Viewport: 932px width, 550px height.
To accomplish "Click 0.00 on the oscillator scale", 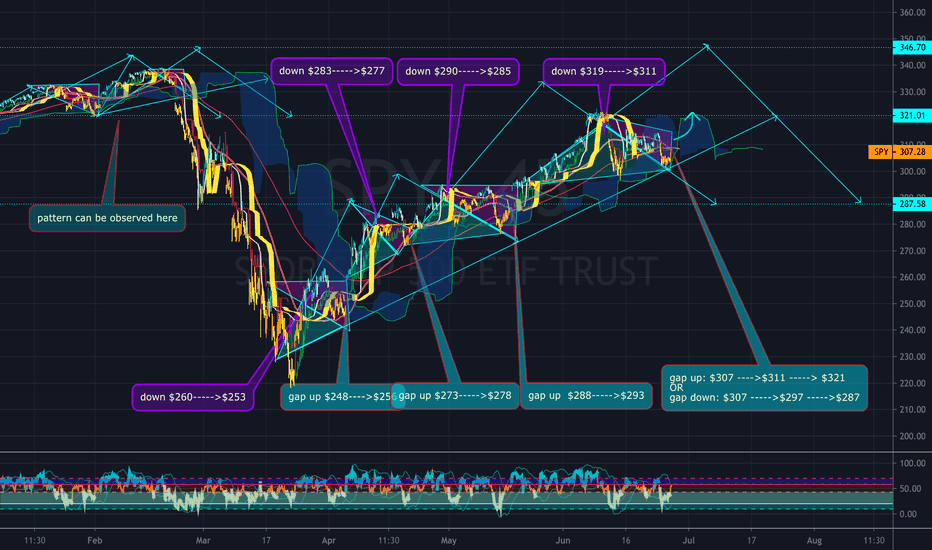I will tap(909, 514).
